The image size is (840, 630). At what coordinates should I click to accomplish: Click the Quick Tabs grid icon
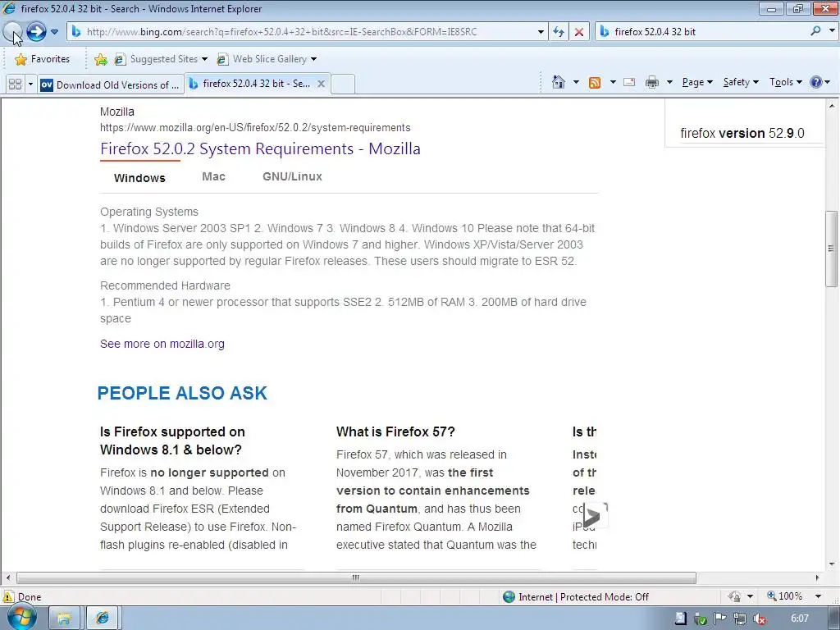pyautogui.click(x=16, y=84)
